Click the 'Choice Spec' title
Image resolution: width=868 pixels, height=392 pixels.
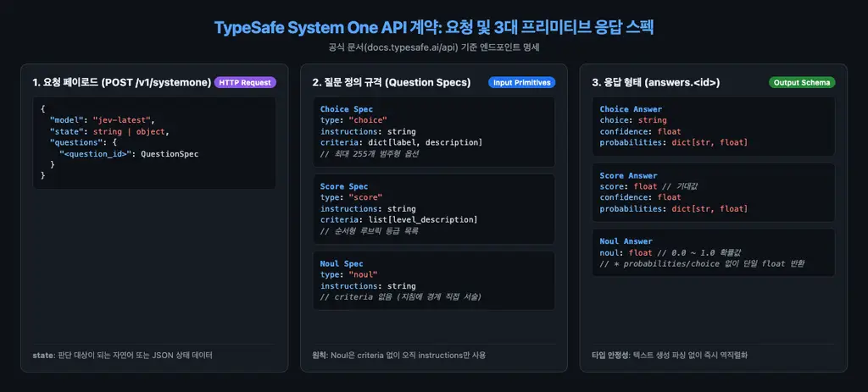coord(346,109)
